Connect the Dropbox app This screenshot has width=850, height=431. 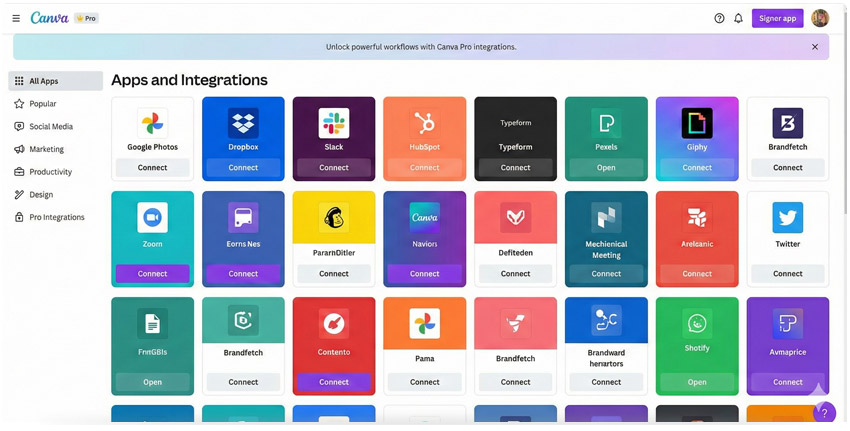point(243,168)
